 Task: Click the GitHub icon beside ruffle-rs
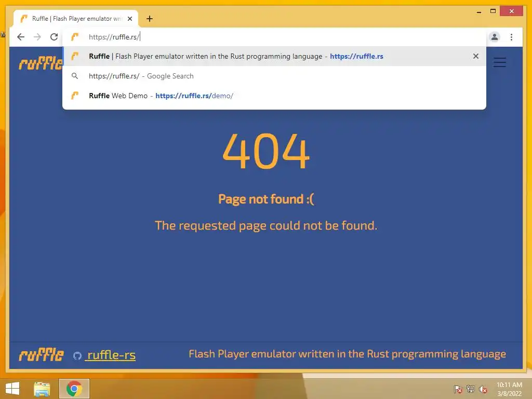click(x=77, y=355)
